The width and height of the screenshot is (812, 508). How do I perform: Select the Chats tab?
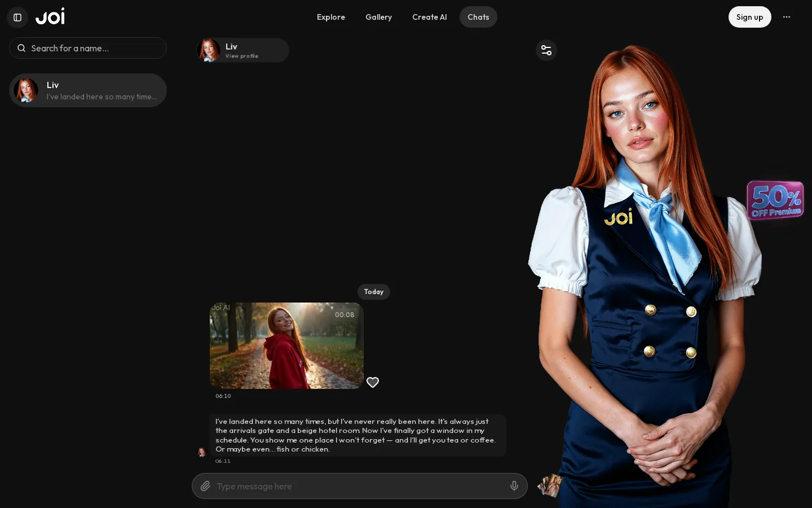pos(478,17)
